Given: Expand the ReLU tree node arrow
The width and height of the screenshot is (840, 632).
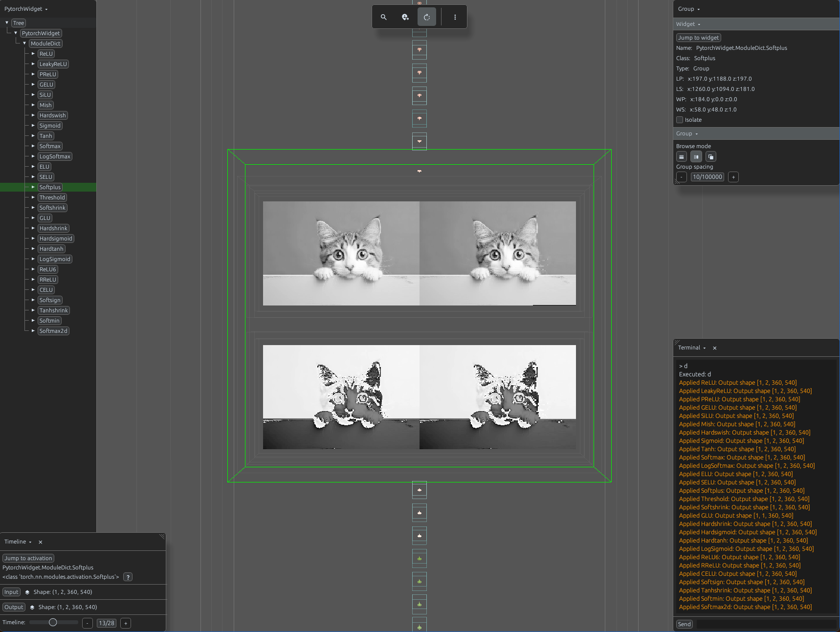Looking at the screenshot, I should point(33,53).
